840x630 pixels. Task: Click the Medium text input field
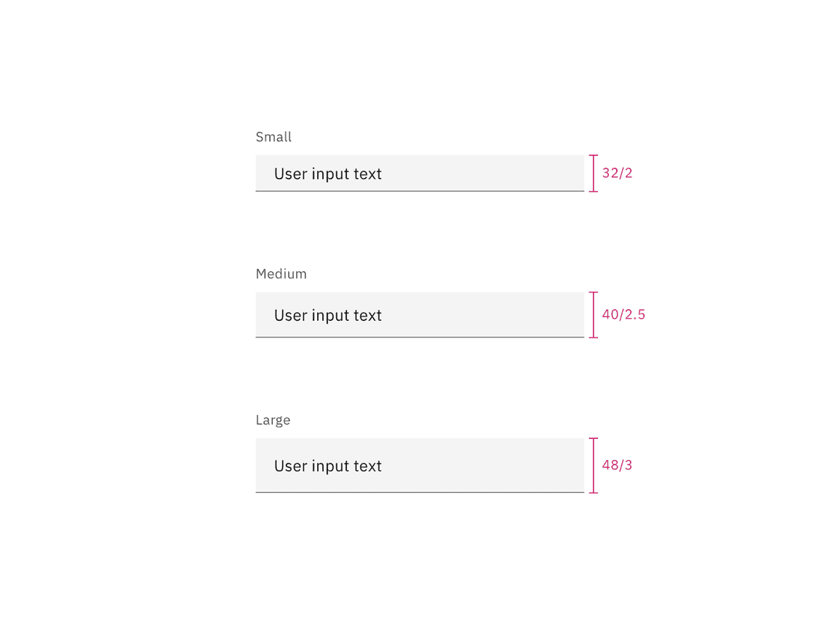pos(420,314)
